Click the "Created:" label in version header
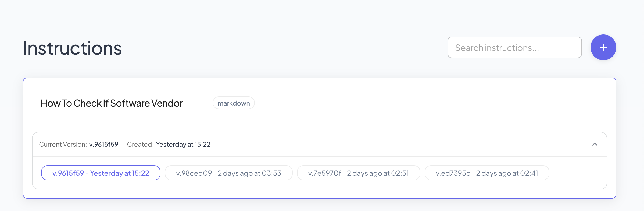The width and height of the screenshot is (644, 211). point(140,144)
